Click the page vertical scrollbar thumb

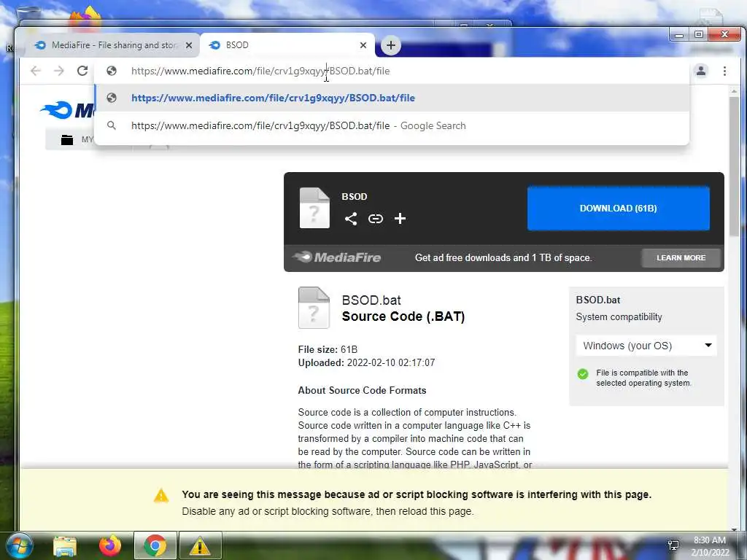[734, 166]
